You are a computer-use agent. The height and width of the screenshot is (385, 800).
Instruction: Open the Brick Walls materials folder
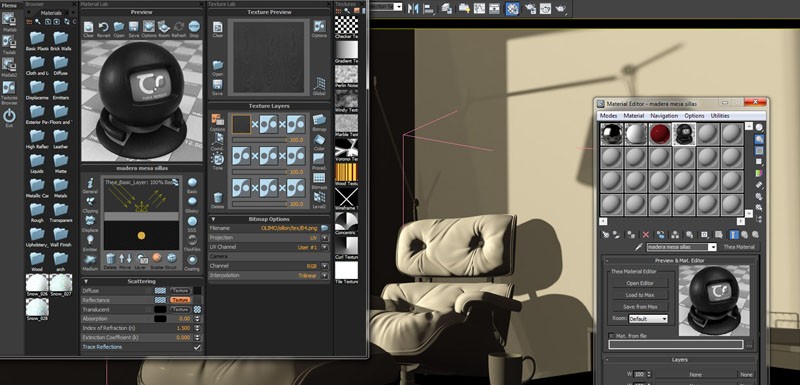[x=61, y=41]
